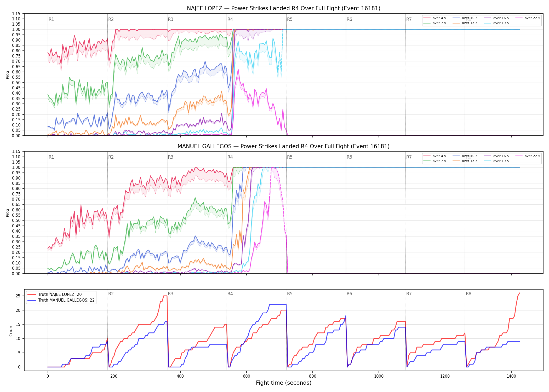The width and height of the screenshot is (549, 392).
Task: Click the 'Fight time (seconds)' axis label
Action: [284, 383]
